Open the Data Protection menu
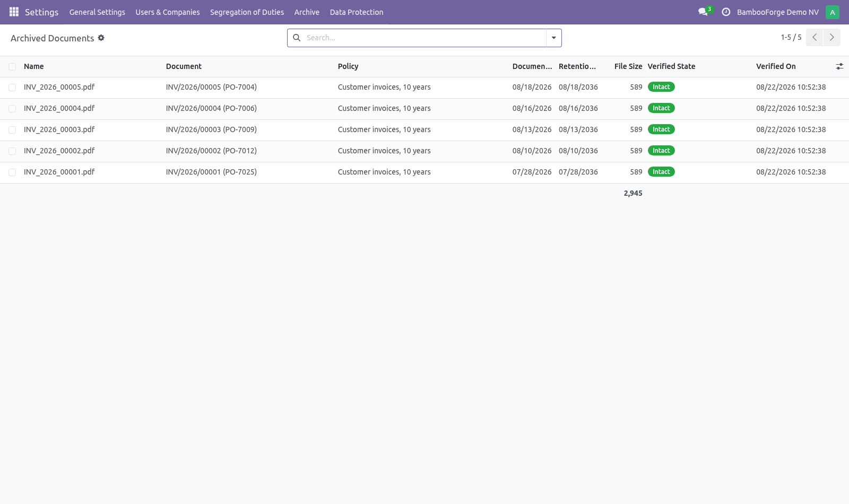The image size is (849, 504). pos(357,12)
